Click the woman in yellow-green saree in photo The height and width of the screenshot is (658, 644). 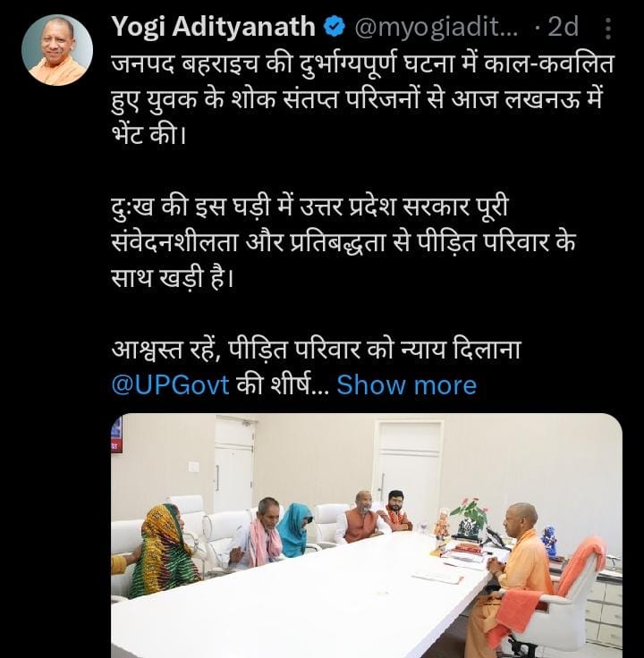pos(163,552)
